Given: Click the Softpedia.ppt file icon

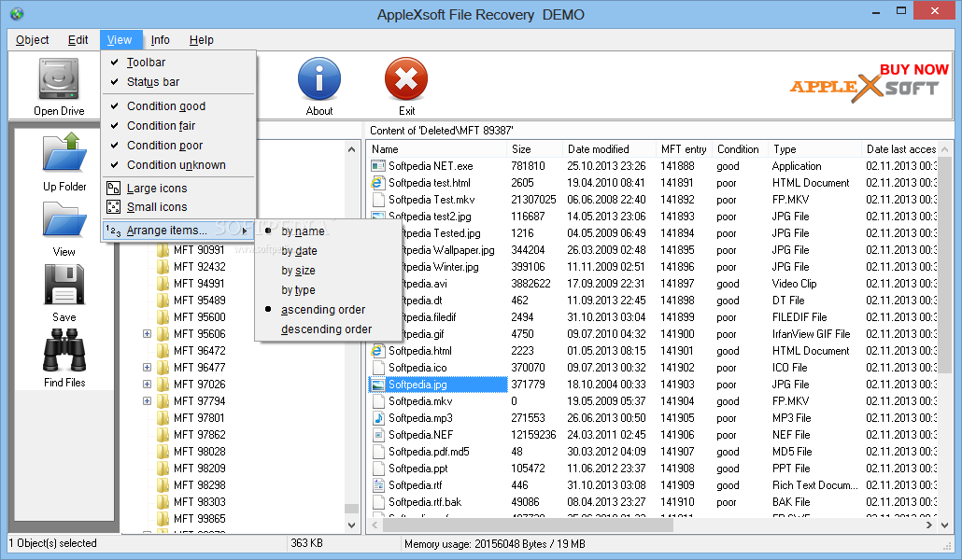Looking at the screenshot, I should [x=378, y=469].
